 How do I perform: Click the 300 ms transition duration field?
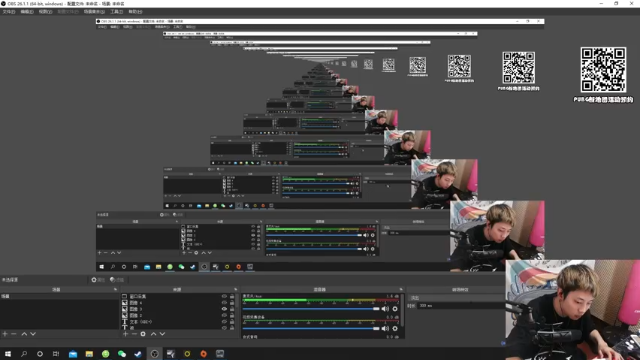460,305
